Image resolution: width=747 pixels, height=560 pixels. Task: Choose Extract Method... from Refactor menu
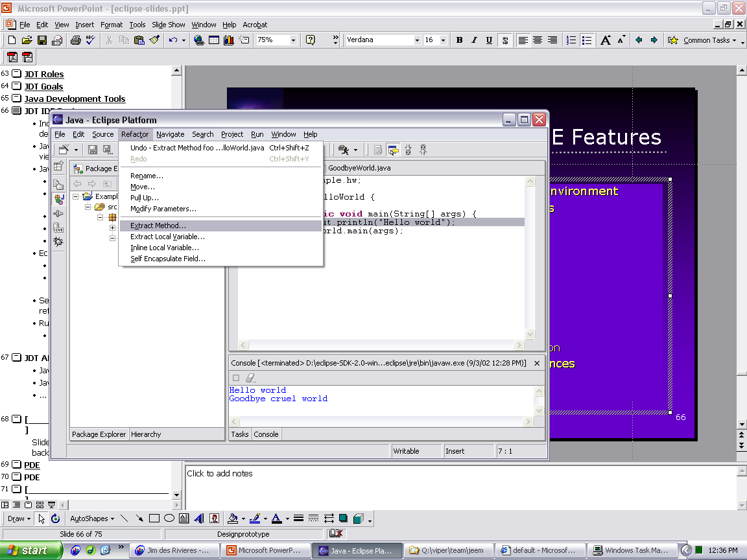tap(220, 226)
